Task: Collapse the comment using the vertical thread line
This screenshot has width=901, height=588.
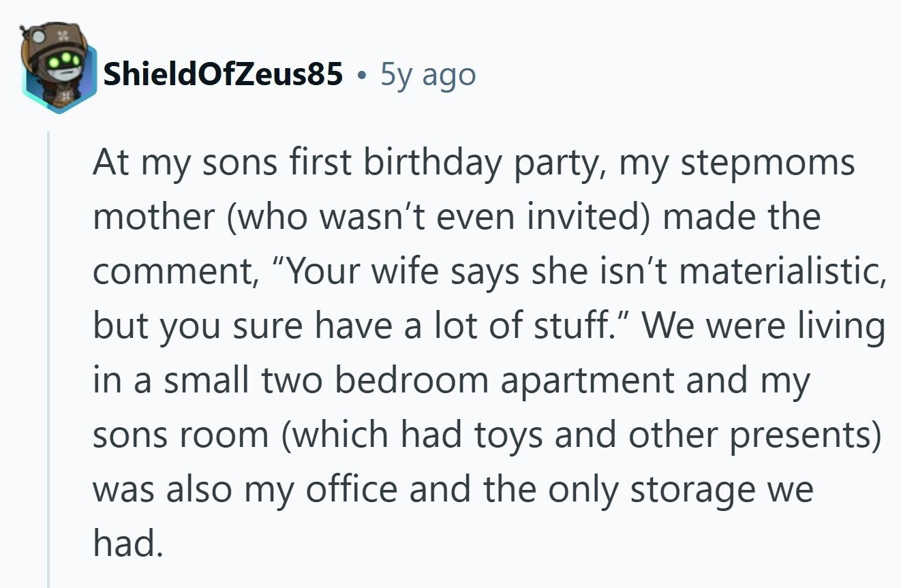Action: (48, 360)
